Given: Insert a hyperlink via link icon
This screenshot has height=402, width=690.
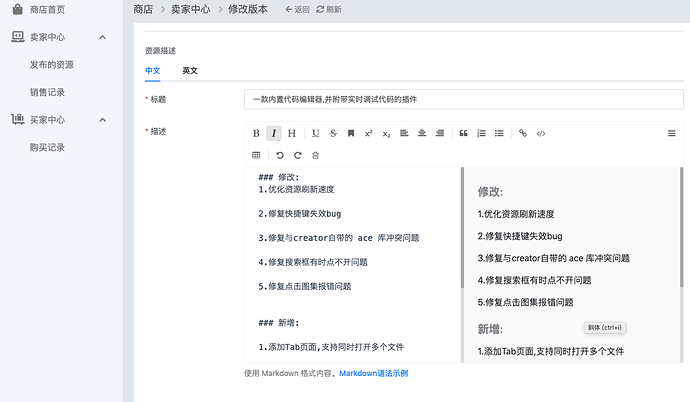Looking at the screenshot, I should 523,133.
